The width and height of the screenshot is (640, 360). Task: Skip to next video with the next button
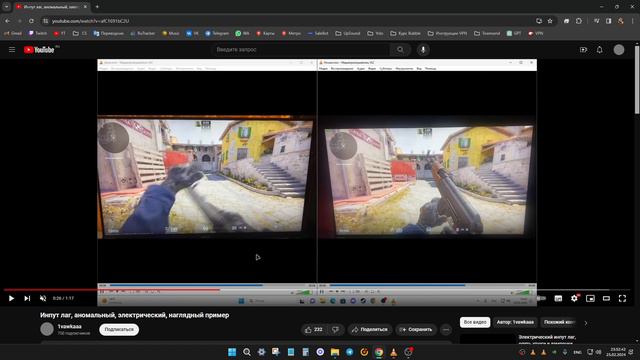(x=27, y=298)
